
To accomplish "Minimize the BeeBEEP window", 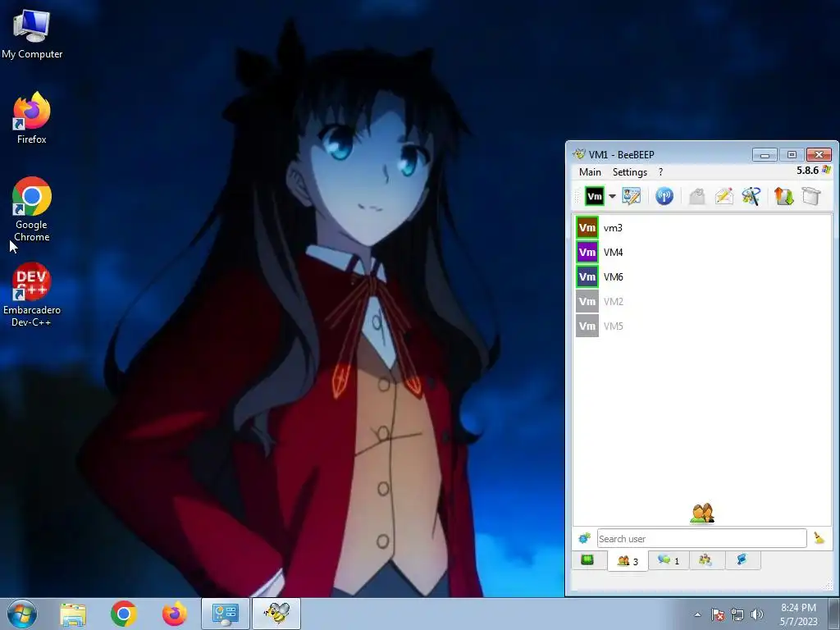I will 765,155.
